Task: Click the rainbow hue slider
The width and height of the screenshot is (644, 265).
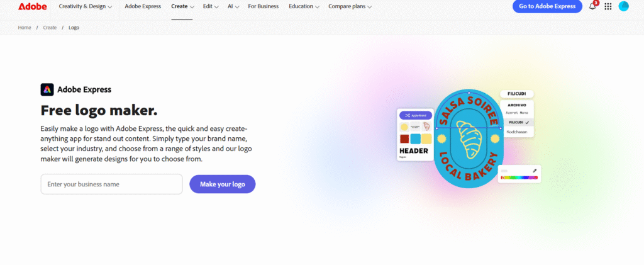Action: point(519,178)
